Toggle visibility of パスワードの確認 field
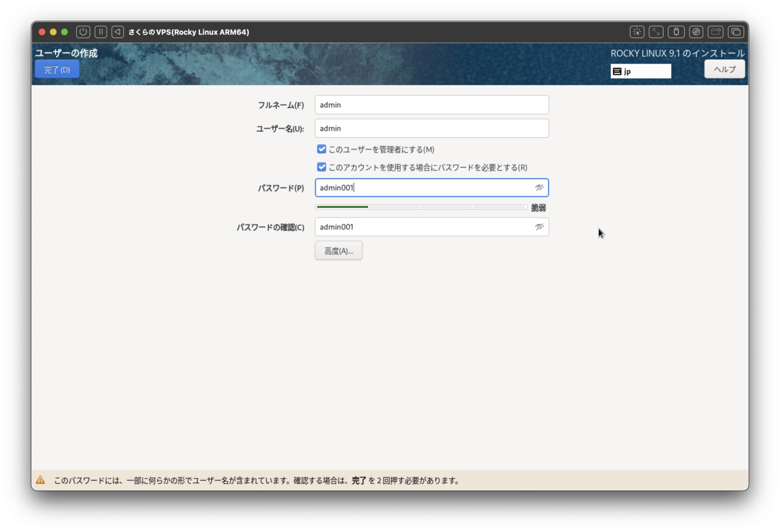 point(539,226)
